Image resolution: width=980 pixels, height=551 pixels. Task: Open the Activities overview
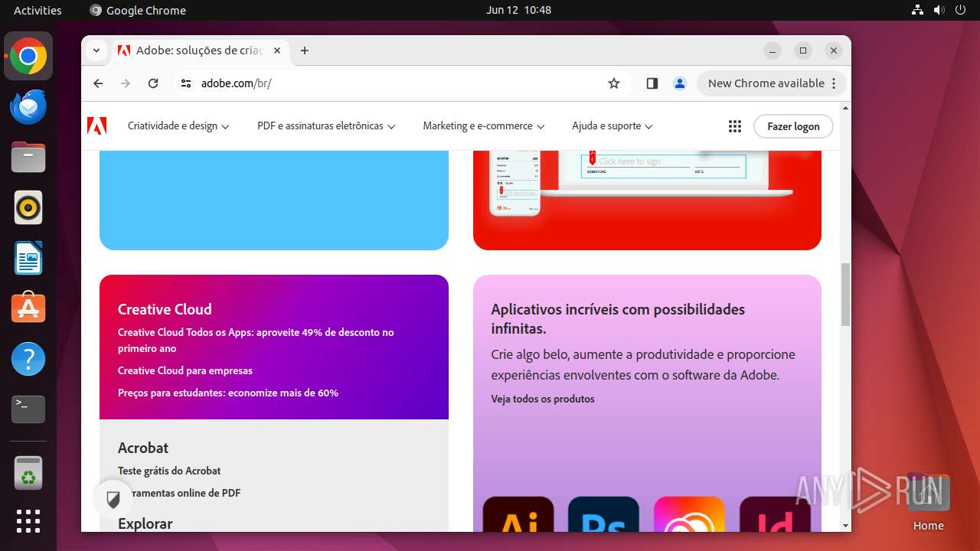(38, 10)
